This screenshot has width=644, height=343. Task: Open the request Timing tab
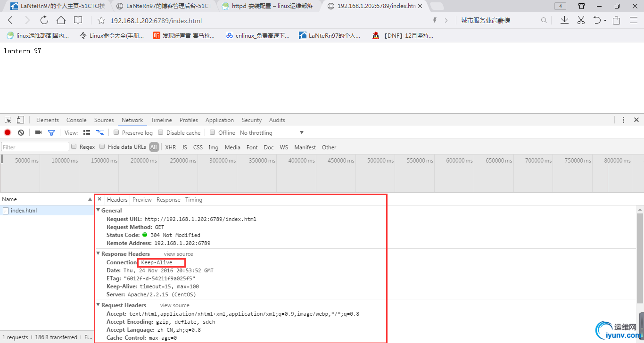click(x=194, y=199)
